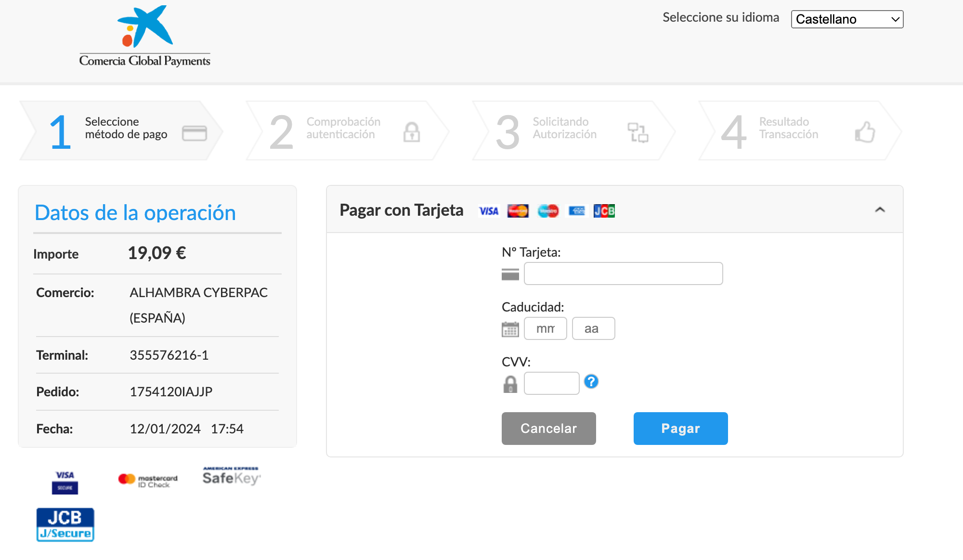Click the Mastercard ID Check logo
The image size is (963, 560).
click(148, 480)
